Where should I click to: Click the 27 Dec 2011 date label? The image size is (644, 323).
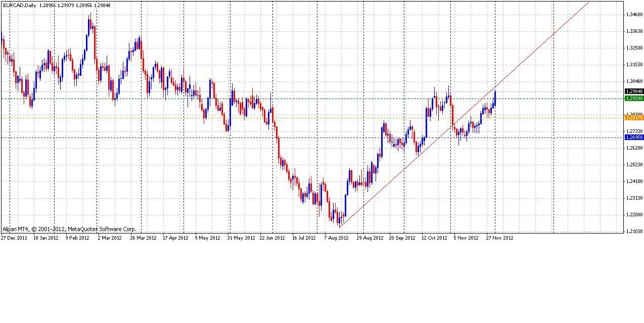coord(14,238)
